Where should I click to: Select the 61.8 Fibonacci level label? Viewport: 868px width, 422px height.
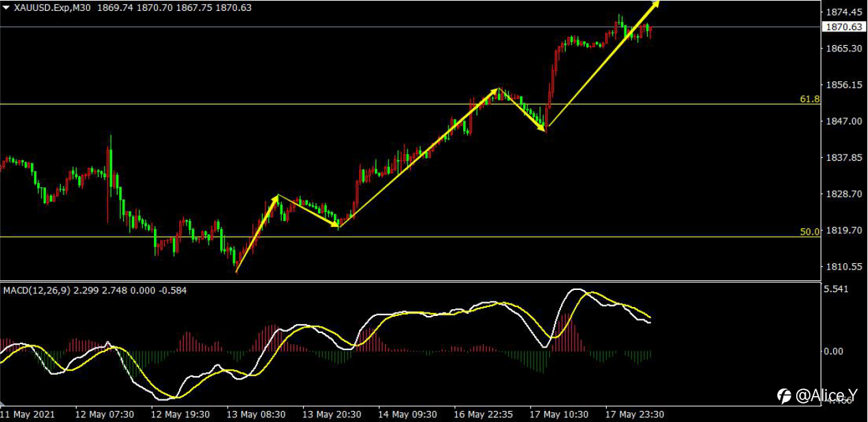[x=809, y=99]
